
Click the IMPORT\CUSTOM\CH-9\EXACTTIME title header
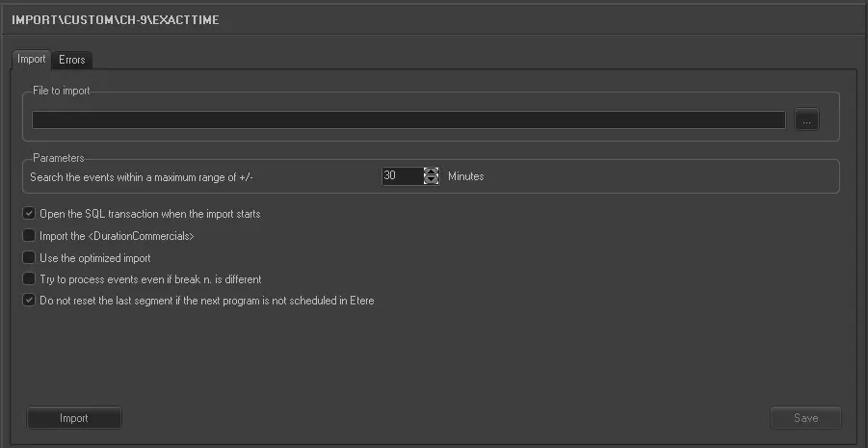click(x=115, y=19)
